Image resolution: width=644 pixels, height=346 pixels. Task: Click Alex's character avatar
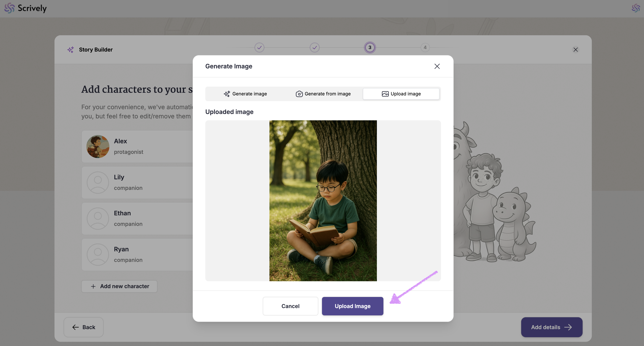pyautogui.click(x=98, y=147)
